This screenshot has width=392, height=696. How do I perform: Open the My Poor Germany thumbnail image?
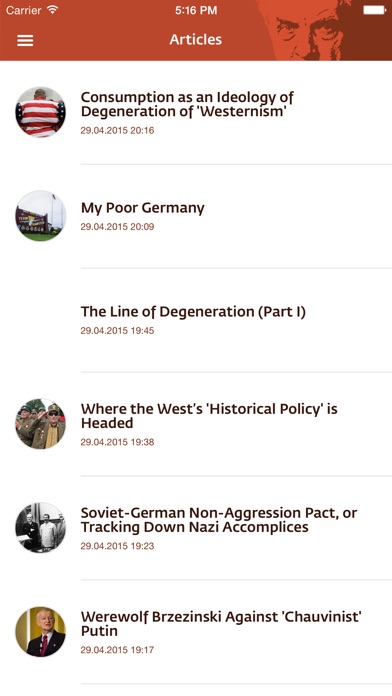click(x=40, y=216)
